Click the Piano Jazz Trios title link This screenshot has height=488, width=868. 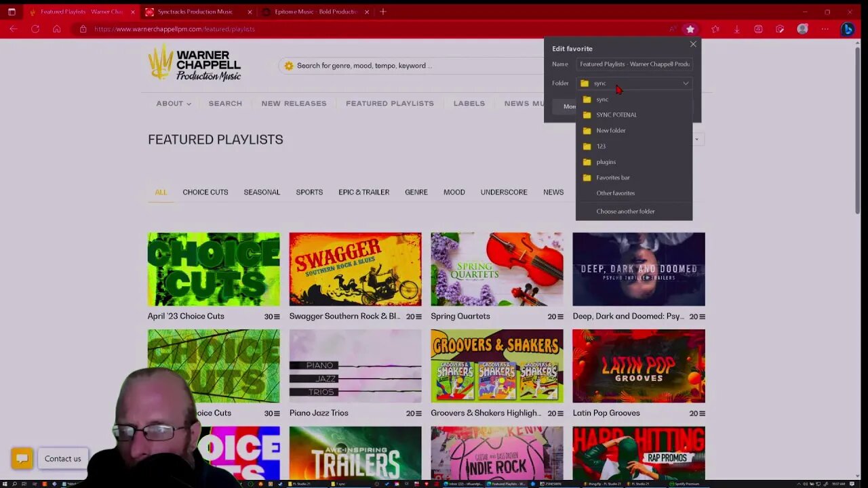[x=319, y=413]
